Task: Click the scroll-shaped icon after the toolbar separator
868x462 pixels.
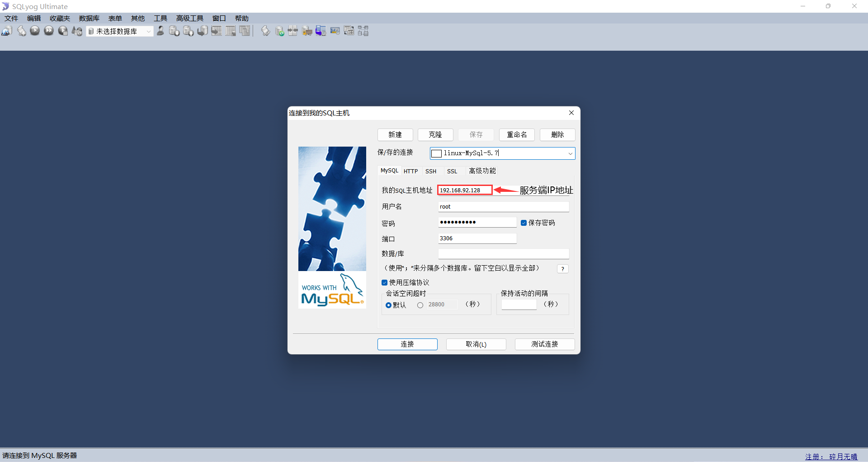Action: tap(266, 31)
